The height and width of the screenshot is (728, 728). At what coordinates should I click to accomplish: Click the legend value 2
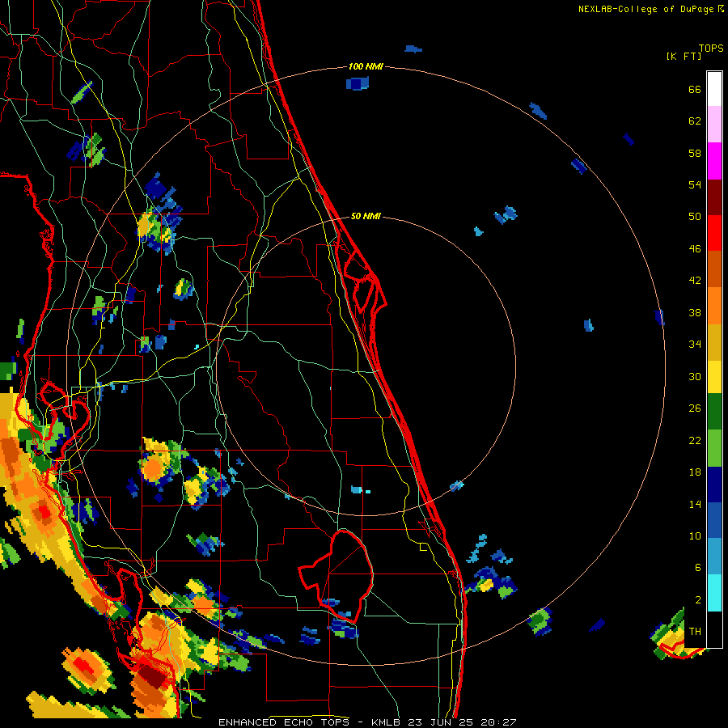[697, 599]
